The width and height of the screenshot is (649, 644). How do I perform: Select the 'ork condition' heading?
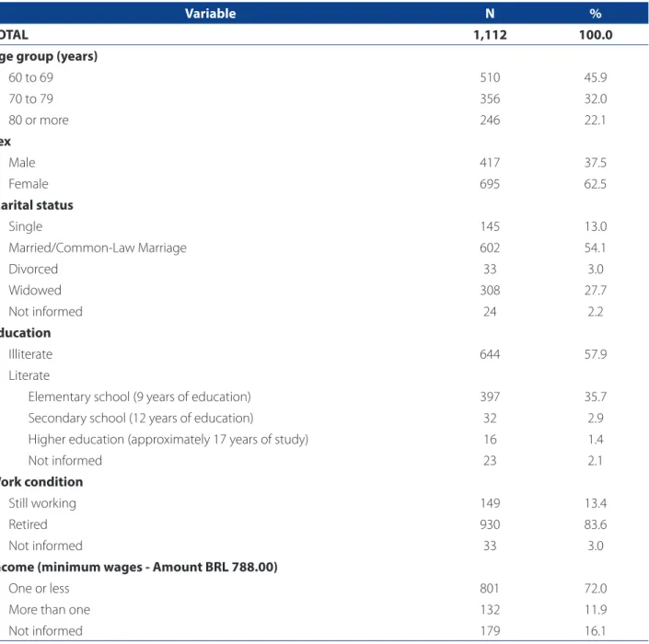pos(41,482)
